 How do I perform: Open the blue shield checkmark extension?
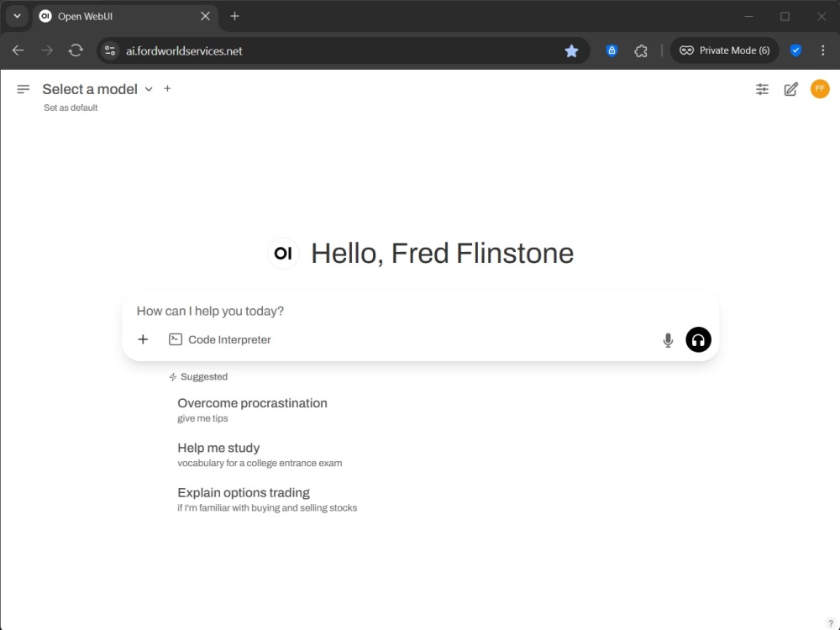[795, 50]
